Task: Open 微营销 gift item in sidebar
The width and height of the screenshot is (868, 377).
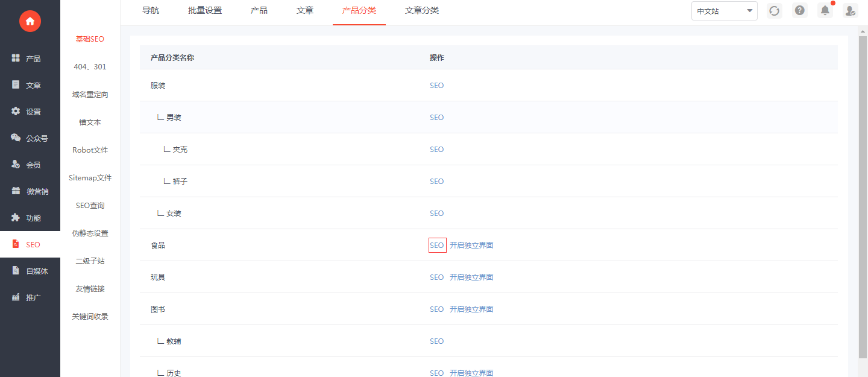Action: (x=30, y=191)
